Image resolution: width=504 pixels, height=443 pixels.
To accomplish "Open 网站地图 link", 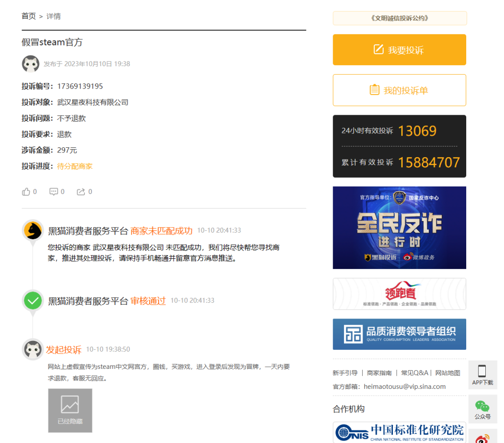I will (448, 373).
